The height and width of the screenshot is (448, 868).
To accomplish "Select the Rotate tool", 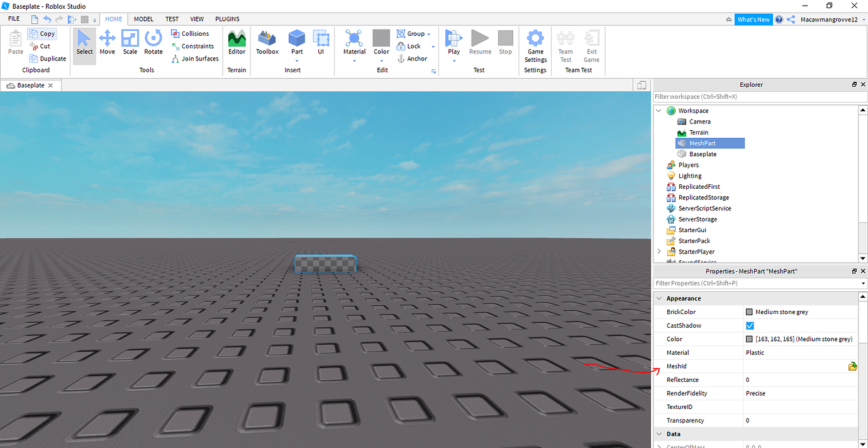I will click(x=153, y=42).
